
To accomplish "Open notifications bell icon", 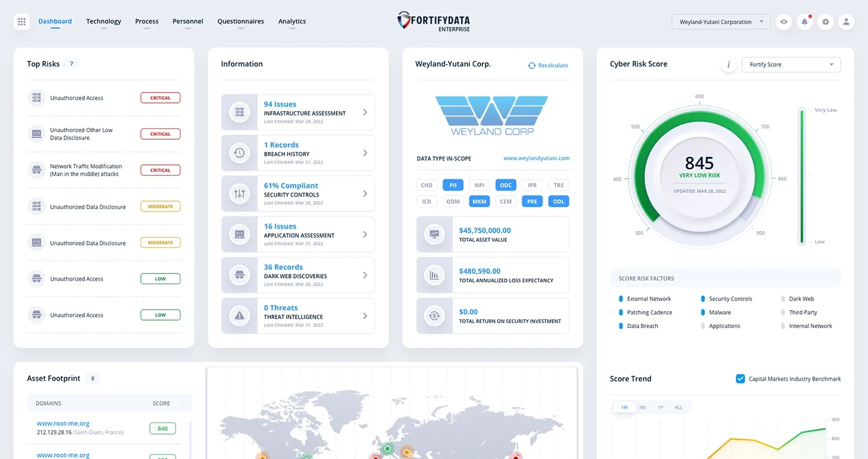I will (x=805, y=22).
